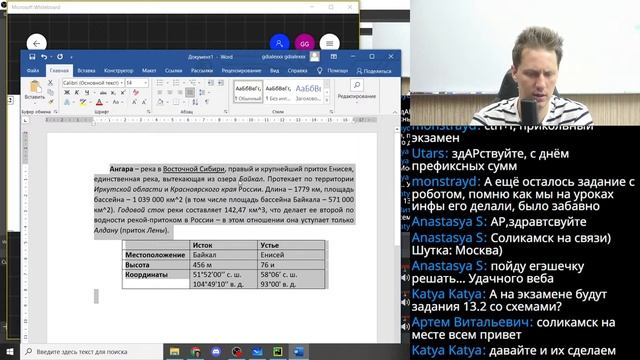Switch to the Ссылки tab
Image resolution: width=640 pixels, height=360 pixels.
tap(173, 71)
